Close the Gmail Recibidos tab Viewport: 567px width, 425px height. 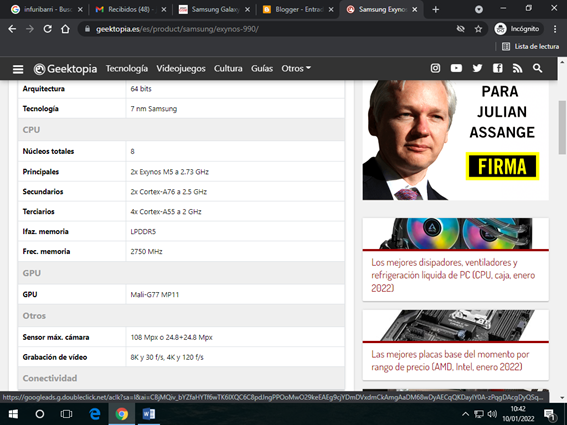164,10
